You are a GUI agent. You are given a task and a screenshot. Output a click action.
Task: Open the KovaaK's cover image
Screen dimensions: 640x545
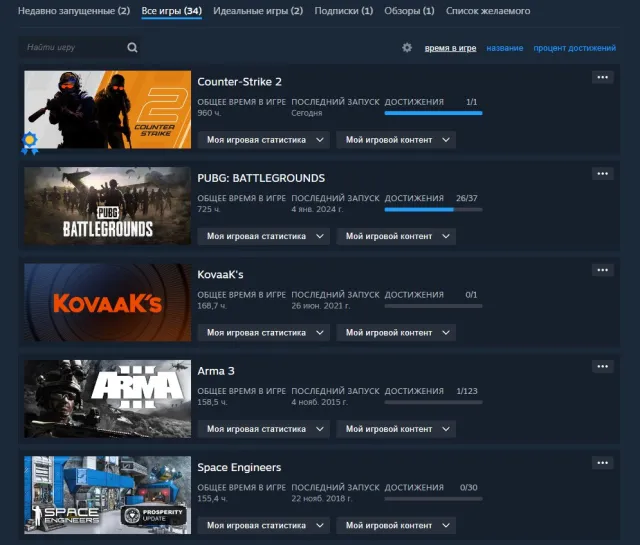pyautogui.click(x=107, y=302)
